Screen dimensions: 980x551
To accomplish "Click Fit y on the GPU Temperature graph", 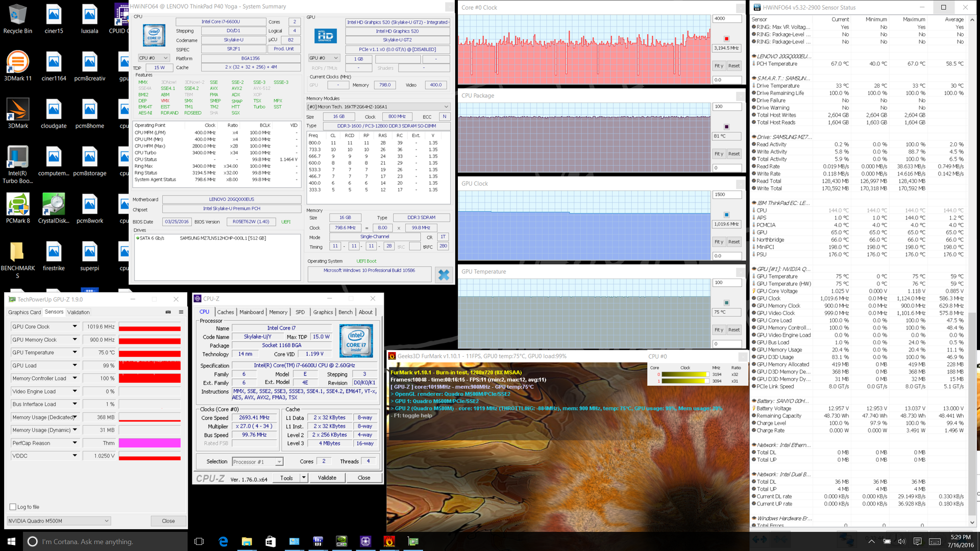I will point(719,330).
